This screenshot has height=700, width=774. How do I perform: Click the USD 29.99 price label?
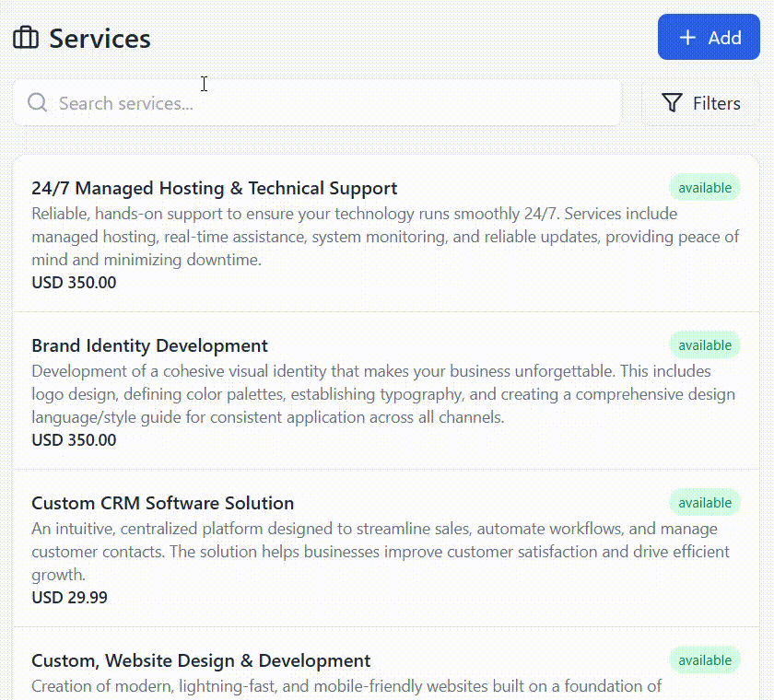[69, 597]
